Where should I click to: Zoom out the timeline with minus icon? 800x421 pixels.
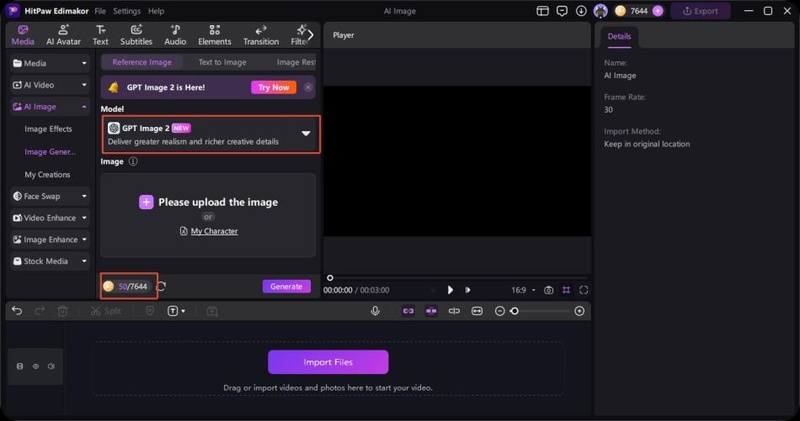point(499,311)
